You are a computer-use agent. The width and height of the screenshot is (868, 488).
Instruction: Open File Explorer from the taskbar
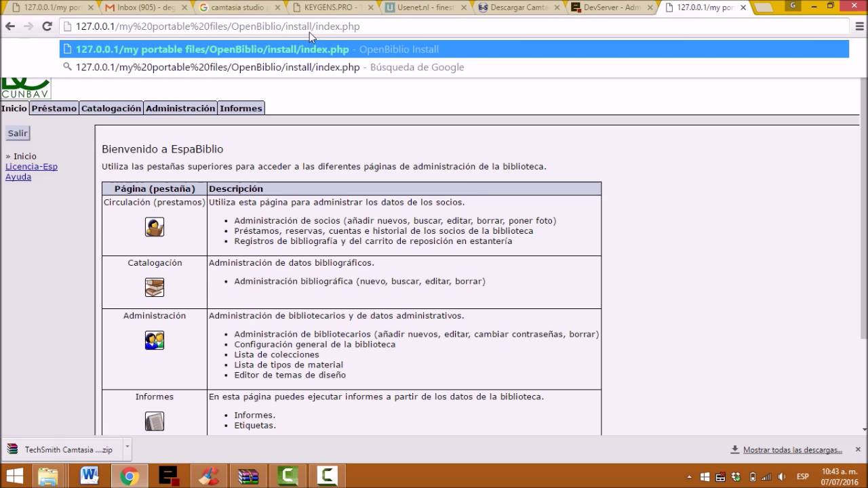click(48, 476)
